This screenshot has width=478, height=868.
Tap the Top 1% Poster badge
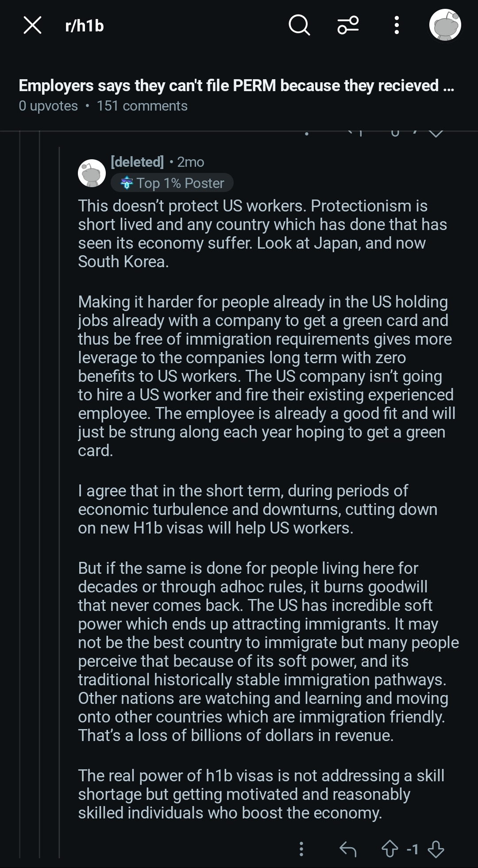[x=172, y=183]
